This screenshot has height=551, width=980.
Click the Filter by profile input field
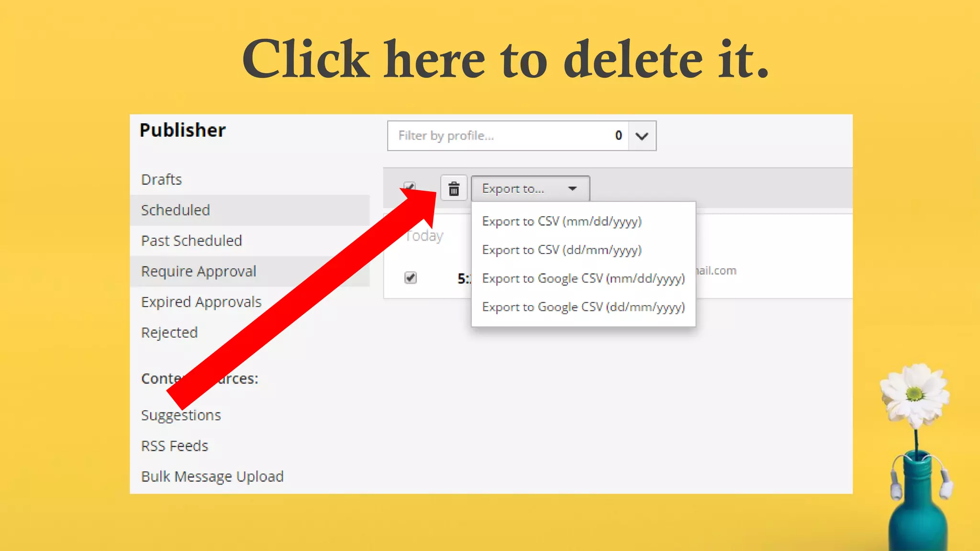point(508,136)
